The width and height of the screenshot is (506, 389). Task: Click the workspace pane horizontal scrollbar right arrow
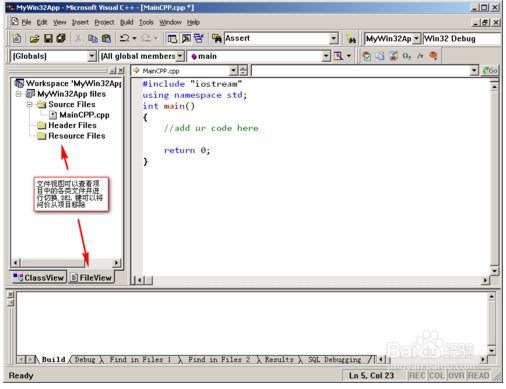[116, 263]
